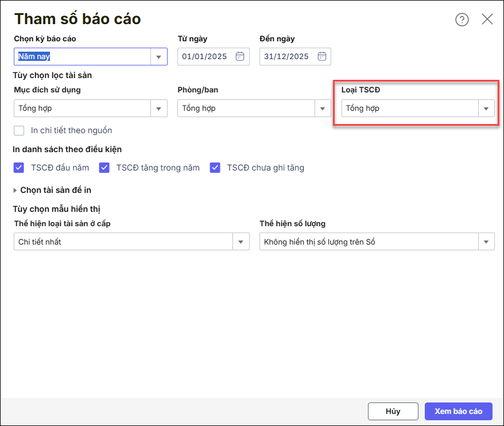Image resolution: width=504 pixels, height=426 pixels.
Task: Open calendar picker for Đến ngày
Action: tap(322, 56)
